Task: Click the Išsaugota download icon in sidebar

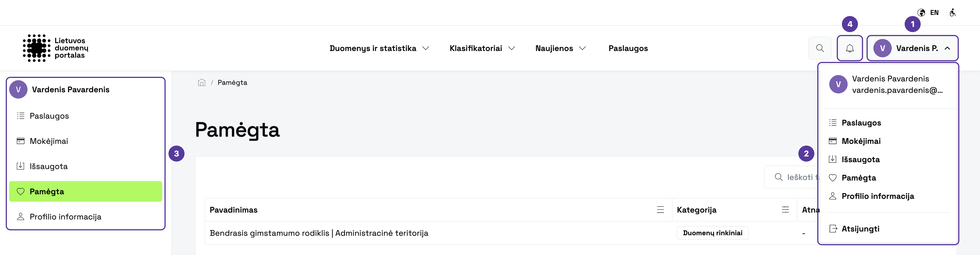Action: [x=21, y=166]
